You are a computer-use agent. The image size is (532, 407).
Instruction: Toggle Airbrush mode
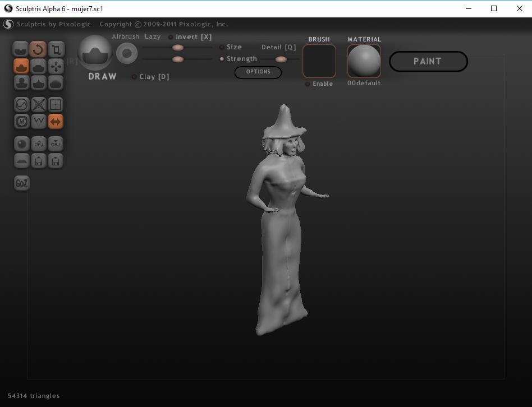coord(126,36)
